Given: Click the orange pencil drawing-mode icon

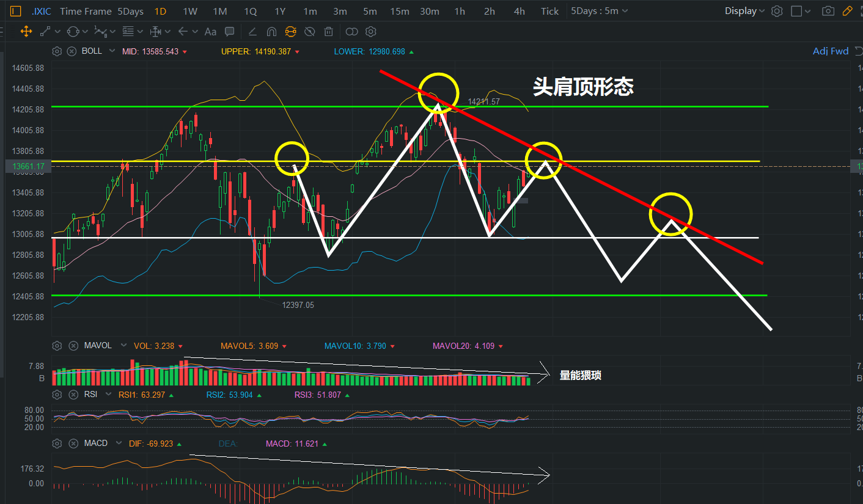Looking at the screenshot, I should coord(847,11).
